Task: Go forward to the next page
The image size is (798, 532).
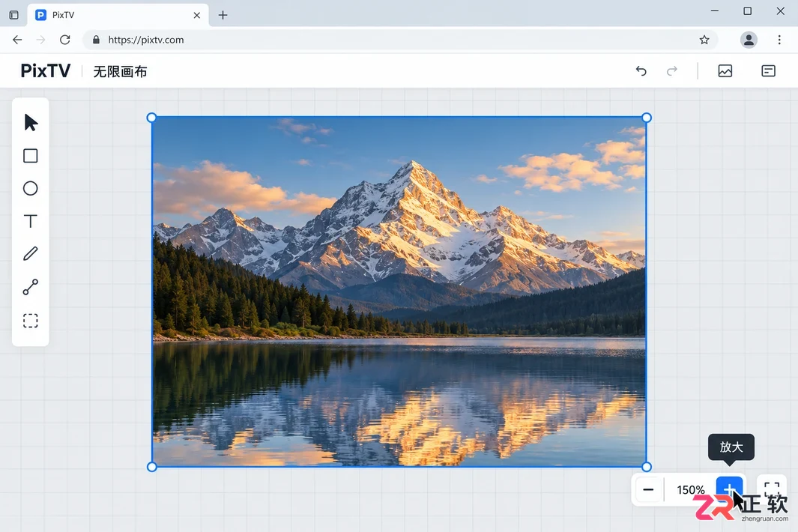Action: coord(41,40)
